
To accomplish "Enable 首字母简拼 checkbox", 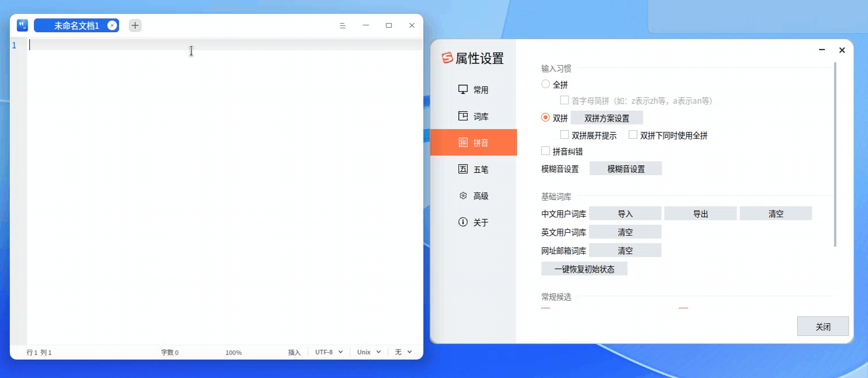I will (565, 100).
